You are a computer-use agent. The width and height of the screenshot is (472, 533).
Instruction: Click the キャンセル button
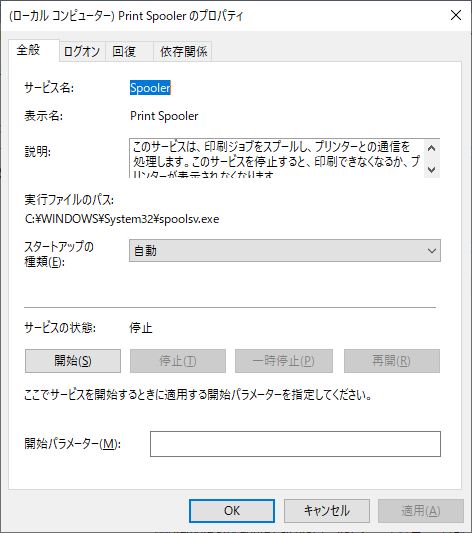(x=327, y=511)
